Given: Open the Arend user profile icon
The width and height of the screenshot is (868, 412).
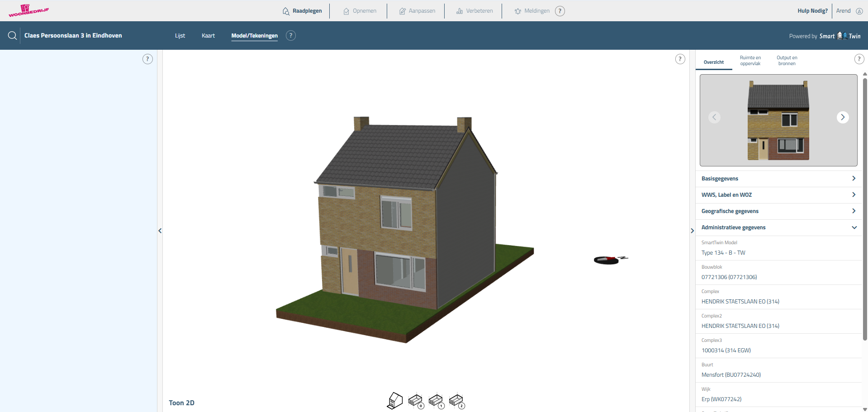Looking at the screenshot, I should [x=859, y=11].
